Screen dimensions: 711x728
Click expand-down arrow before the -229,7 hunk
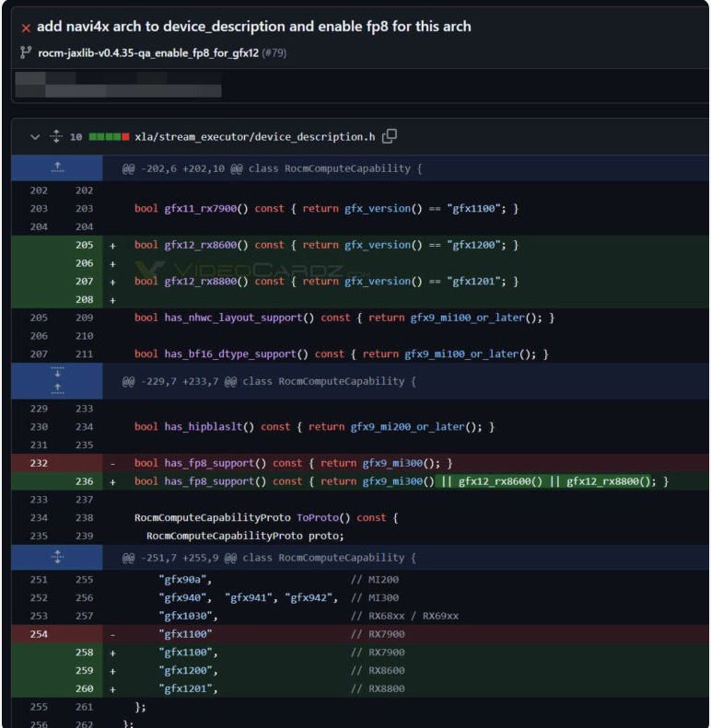click(57, 373)
